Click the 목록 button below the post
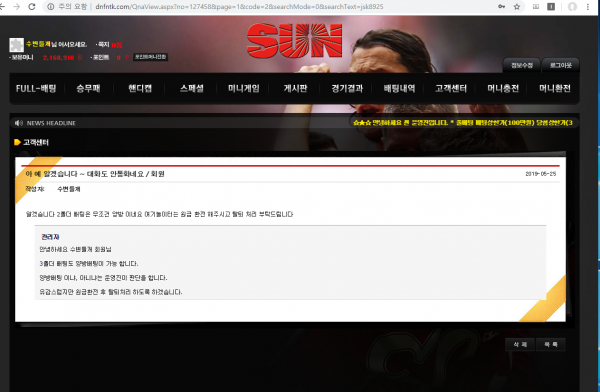This screenshot has width=600, height=392. (x=551, y=345)
